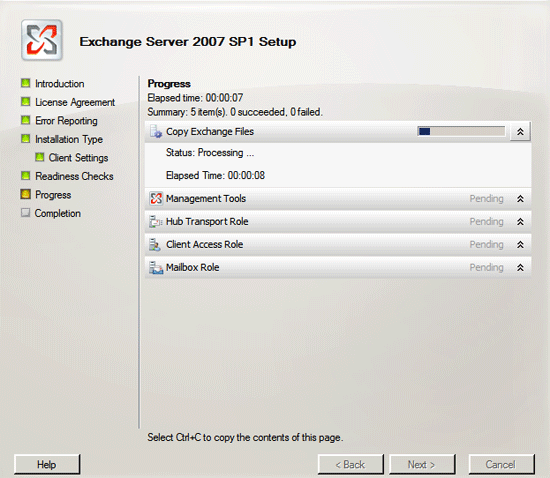Click the bold Progress heading
The height and width of the screenshot is (478, 550).
pos(169,84)
